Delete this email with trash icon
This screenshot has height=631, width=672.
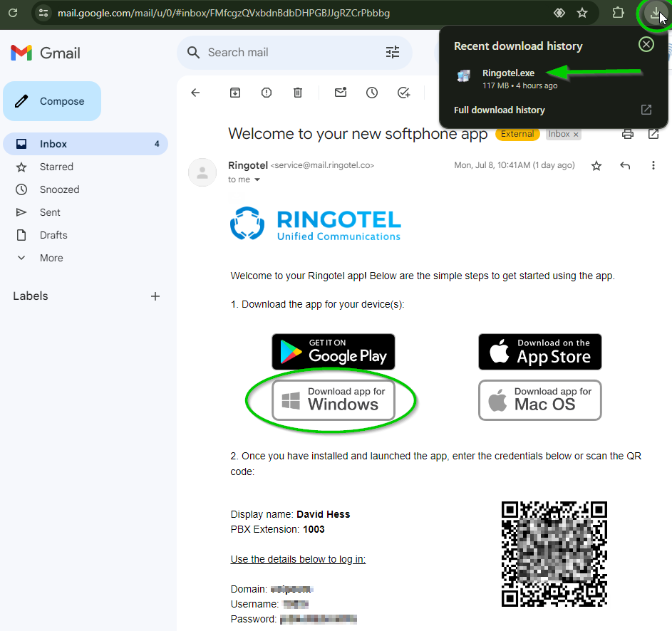(298, 93)
